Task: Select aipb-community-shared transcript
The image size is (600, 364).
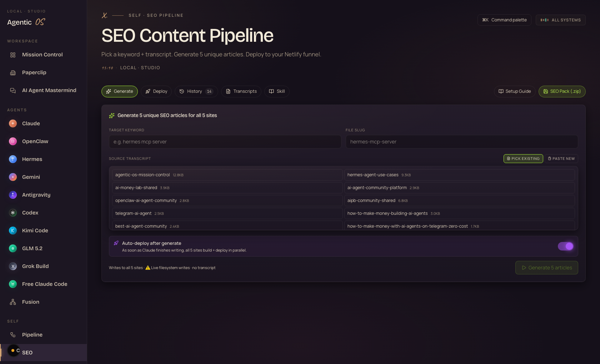Action: 459,201
